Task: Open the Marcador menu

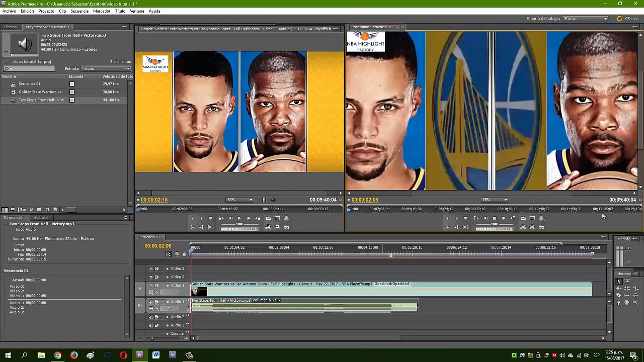Action: click(x=102, y=11)
